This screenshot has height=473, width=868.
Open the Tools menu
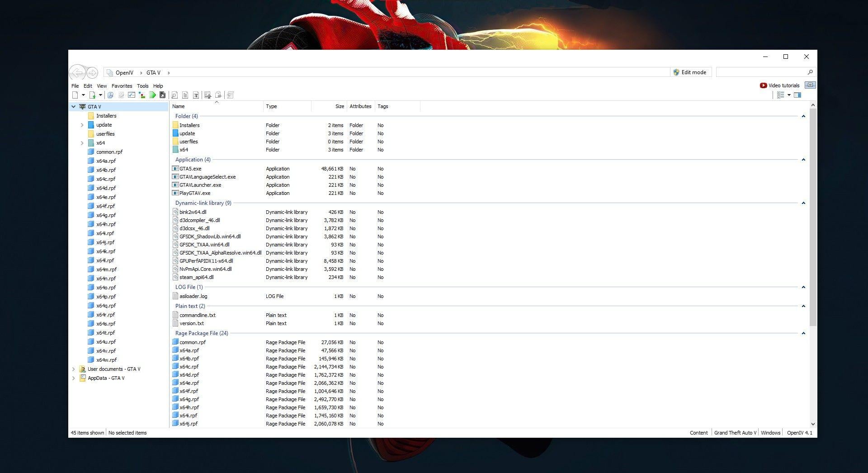tap(142, 85)
